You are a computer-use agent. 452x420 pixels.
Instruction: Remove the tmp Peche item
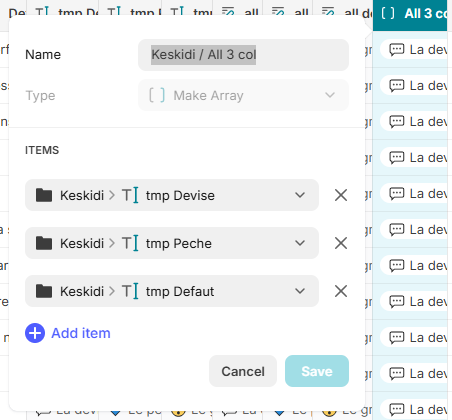(x=341, y=243)
